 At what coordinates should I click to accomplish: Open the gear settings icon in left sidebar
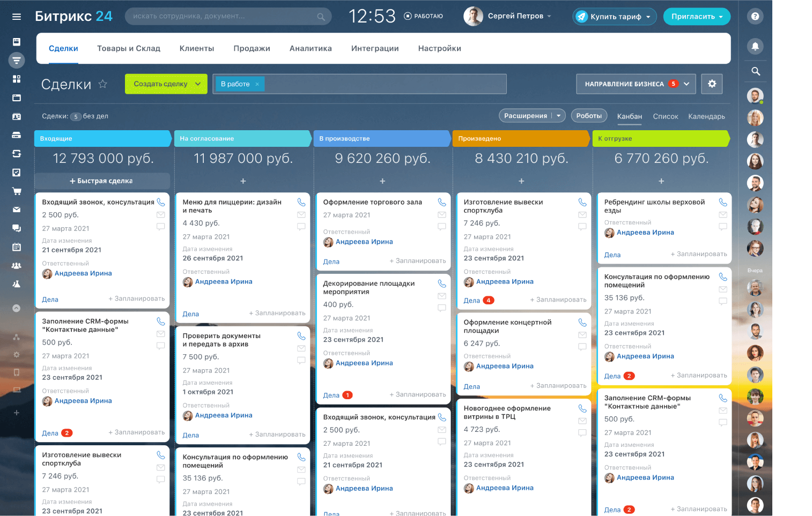17,355
